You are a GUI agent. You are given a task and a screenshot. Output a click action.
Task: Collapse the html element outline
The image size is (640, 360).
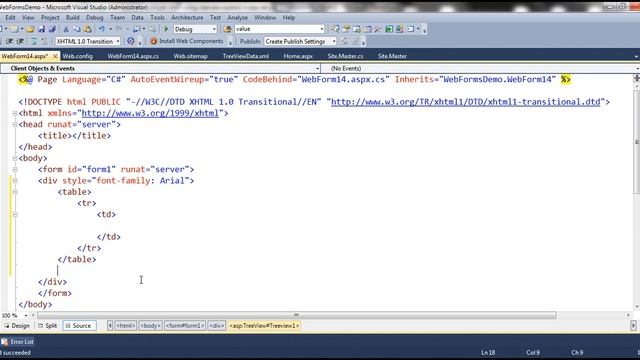15,113
